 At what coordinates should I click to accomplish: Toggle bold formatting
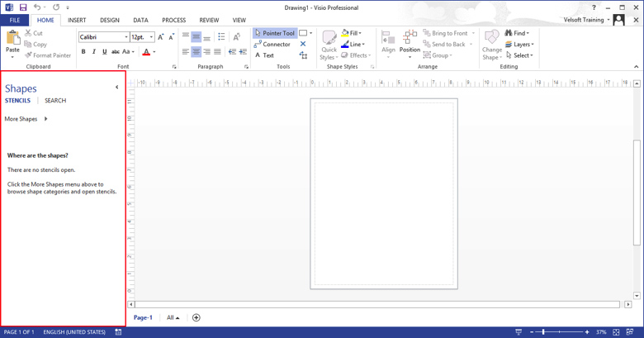pyautogui.click(x=83, y=52)
